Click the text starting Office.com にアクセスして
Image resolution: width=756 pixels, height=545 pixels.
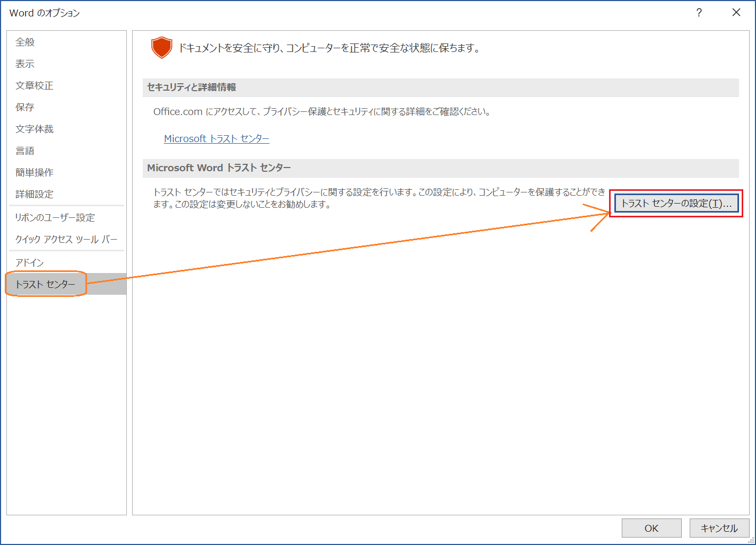tap(321, 112)
